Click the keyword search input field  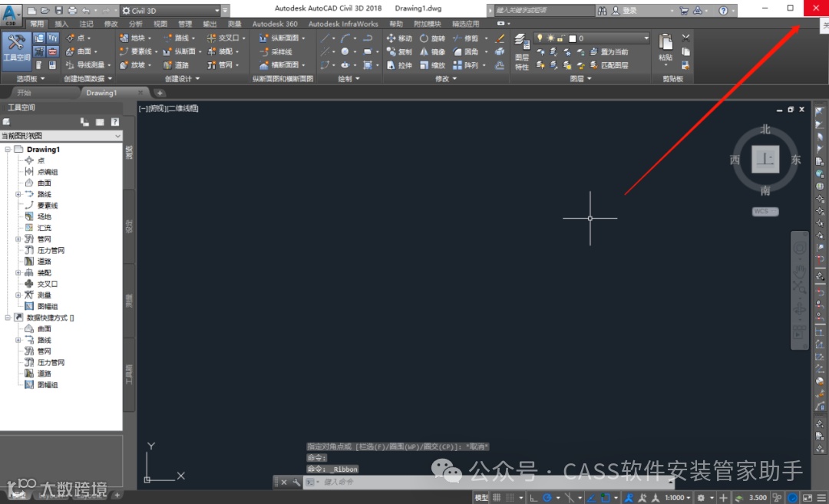pos(544,11)
